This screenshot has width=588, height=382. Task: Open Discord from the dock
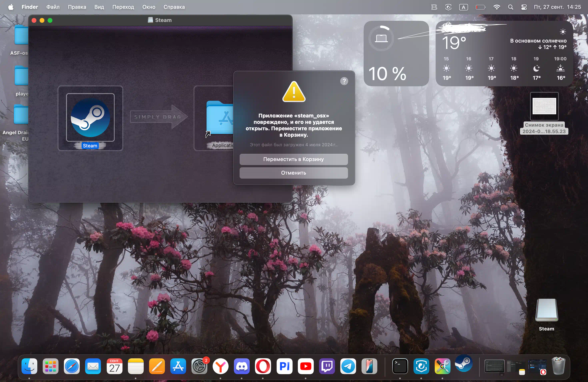pos(242,366)
